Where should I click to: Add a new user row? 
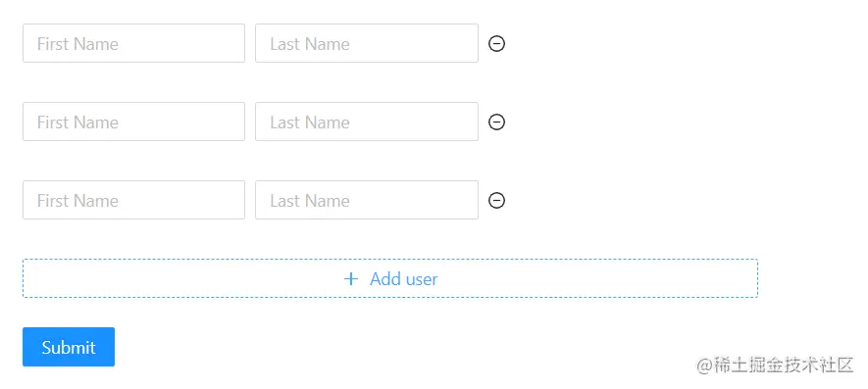click(x=389, y=278)
